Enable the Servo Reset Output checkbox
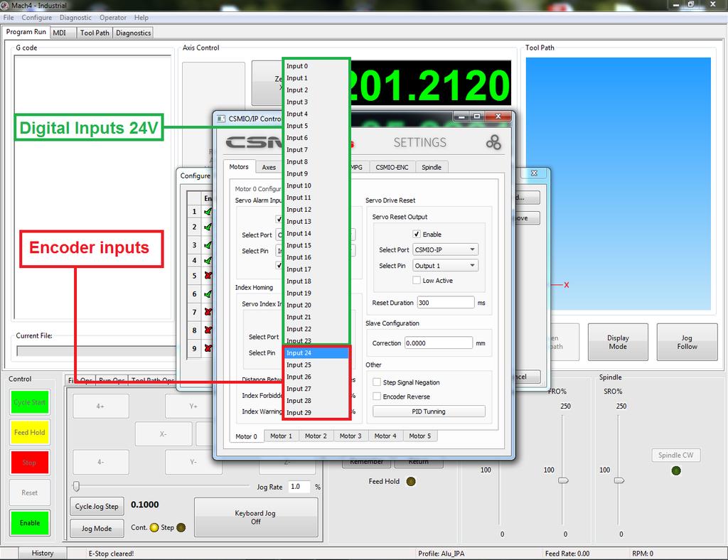The height and width of the screenshot is (560, 728). [417, 235]
